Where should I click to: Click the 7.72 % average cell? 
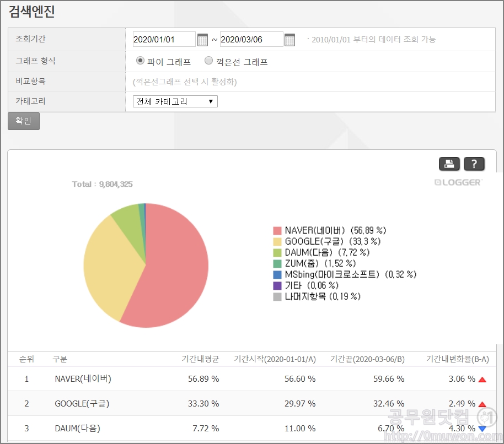(206, 428)
